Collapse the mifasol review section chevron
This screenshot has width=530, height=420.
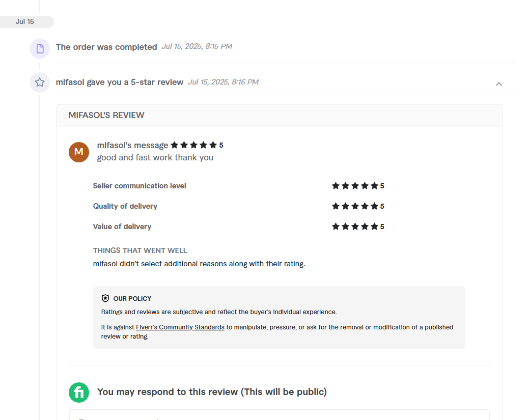tap(499, 84)
